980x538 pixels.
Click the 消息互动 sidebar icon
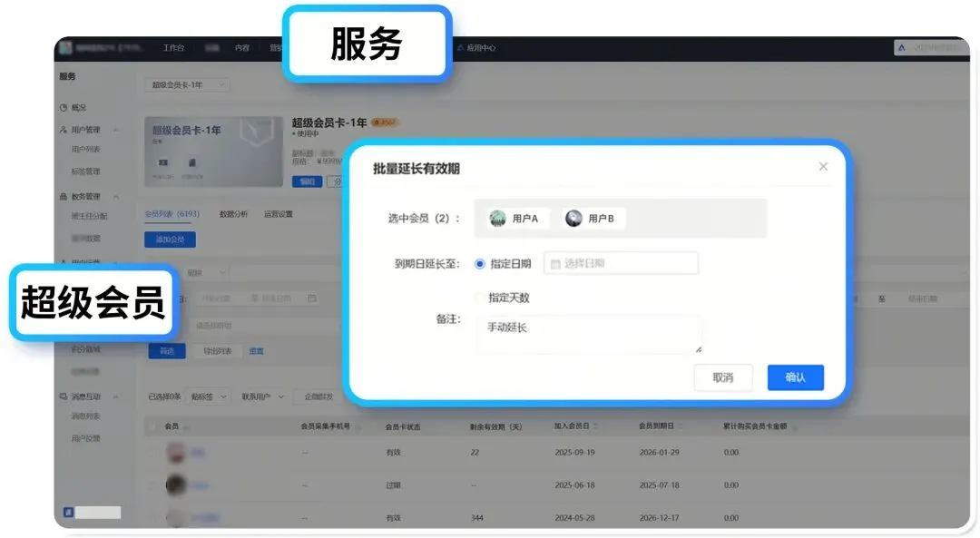click(64, 396)
